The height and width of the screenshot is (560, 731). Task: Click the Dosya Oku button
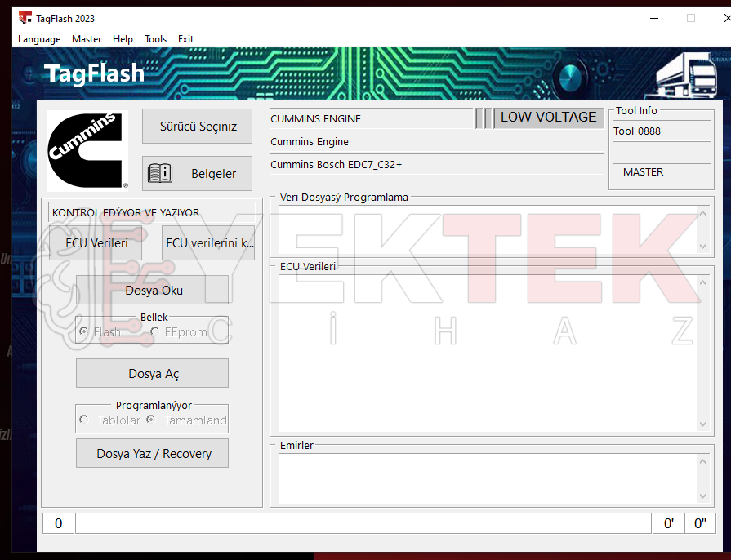tap(153, 291)
